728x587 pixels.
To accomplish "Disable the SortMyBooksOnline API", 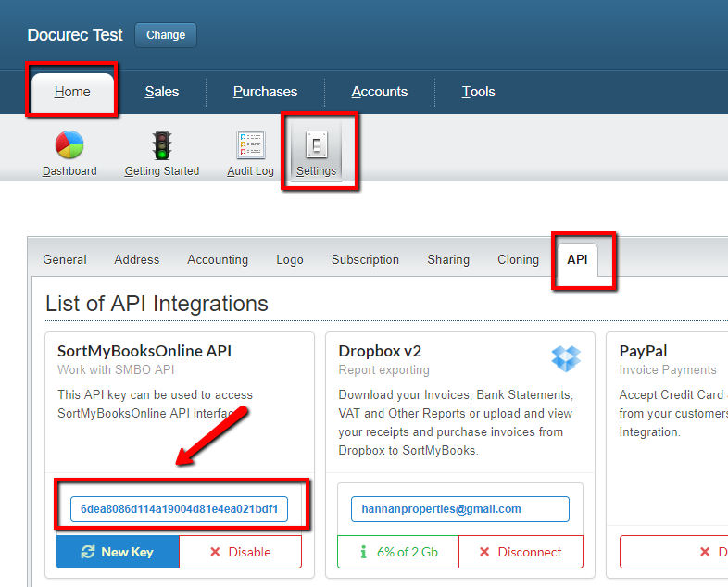I will point(240,552).
